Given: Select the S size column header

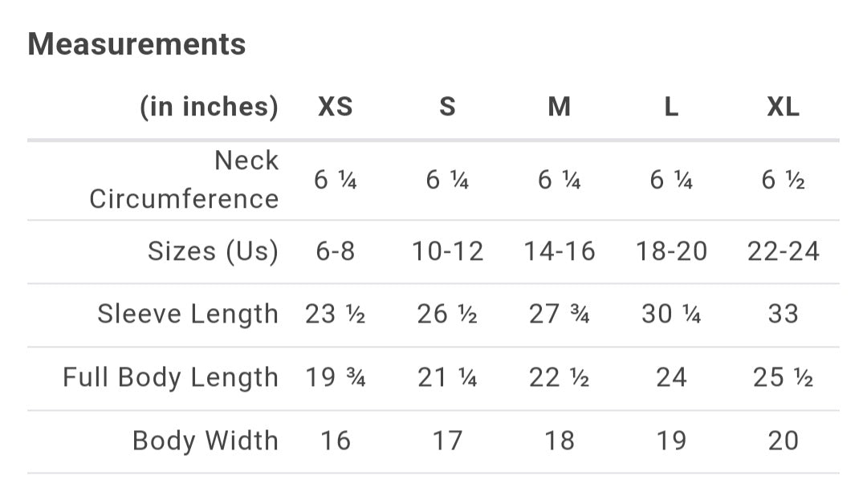Looking at the screenshot, I should (447, 107).
